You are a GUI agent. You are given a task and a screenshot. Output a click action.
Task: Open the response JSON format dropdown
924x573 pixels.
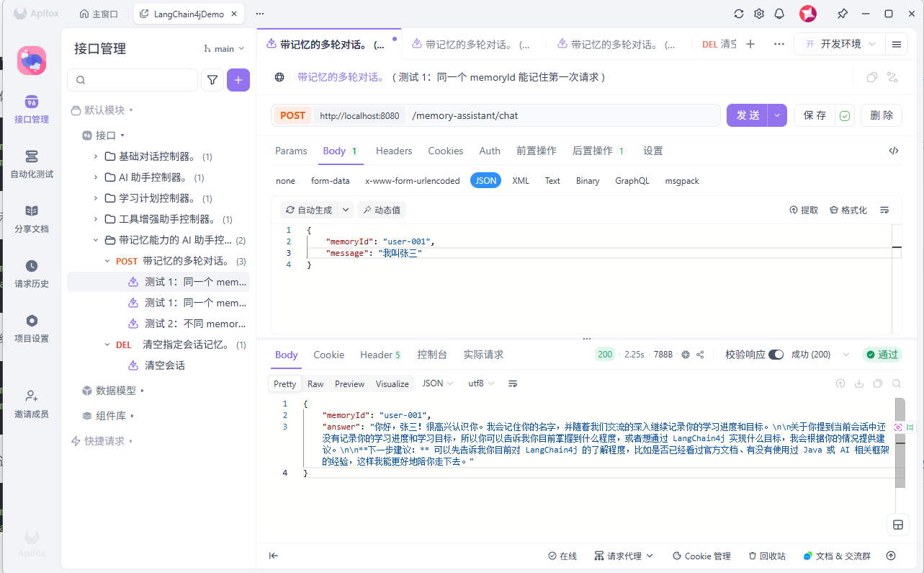pos(438,383)
